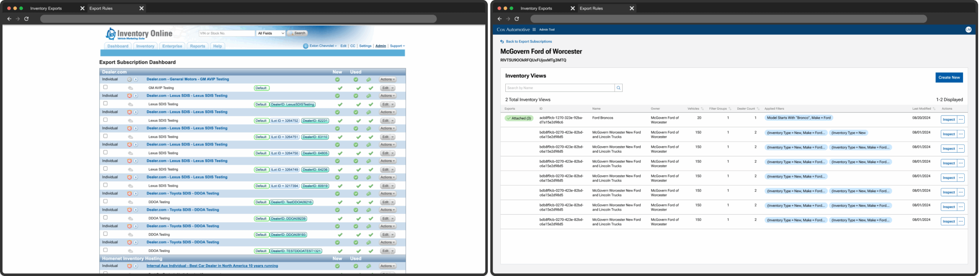Click browser back arrow in right window
Screen dimensions: 980x276
[x=500, y=19]
